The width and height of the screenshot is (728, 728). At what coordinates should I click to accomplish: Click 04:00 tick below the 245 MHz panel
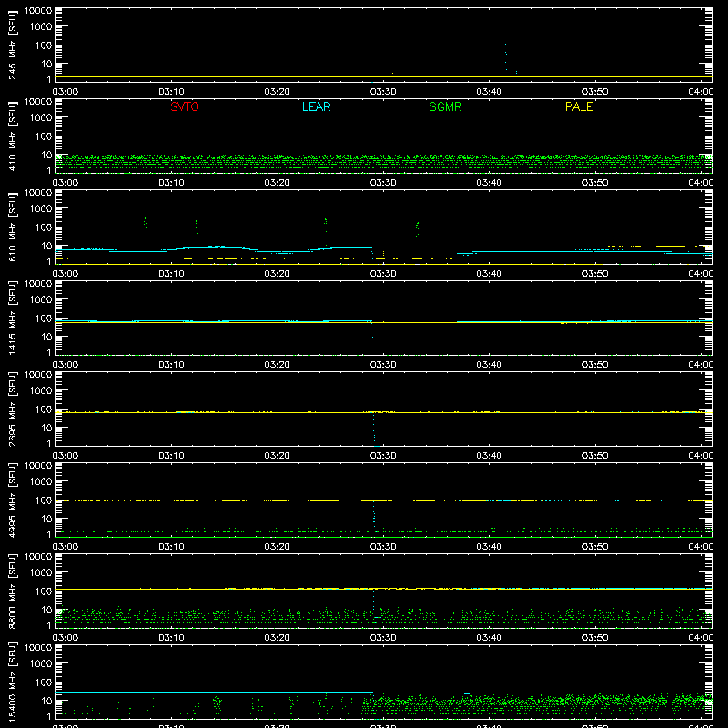[701, 92]
